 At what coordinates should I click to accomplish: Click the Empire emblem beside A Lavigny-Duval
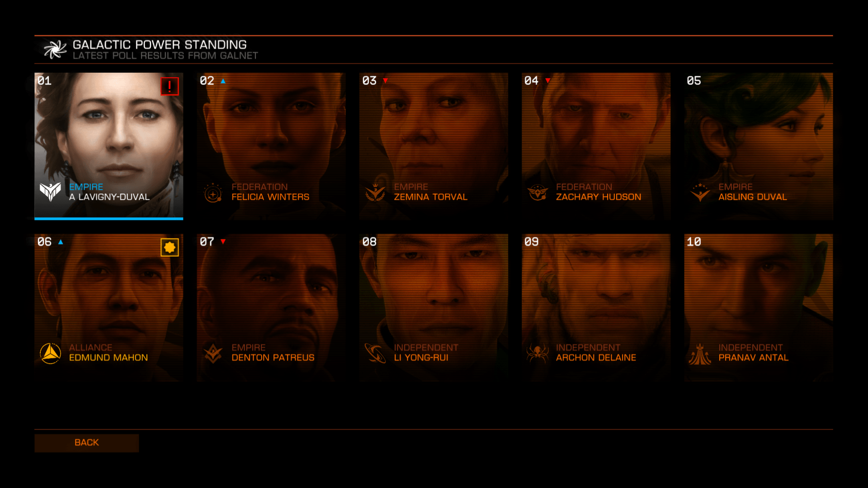[x=50, y=192]
